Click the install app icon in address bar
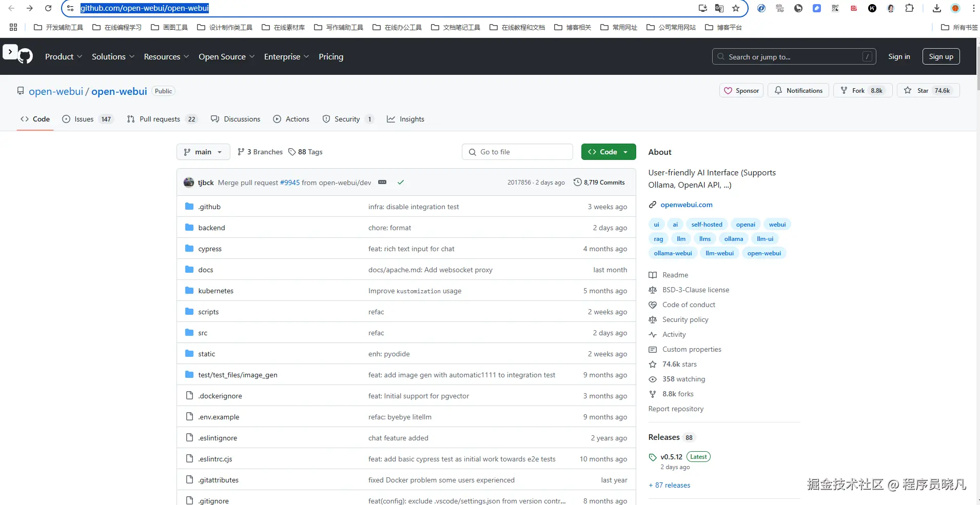980x505 pixels. click(x=703, y=8)
